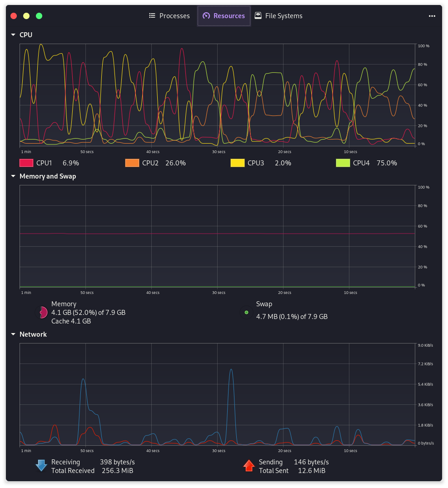
Task: Click the process list icon on the Processes tab
Action: 152,15
